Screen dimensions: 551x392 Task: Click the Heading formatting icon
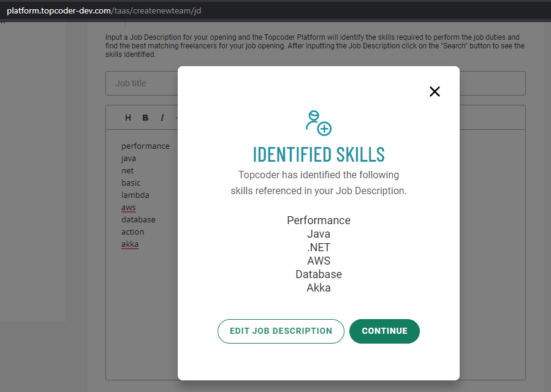128,118
